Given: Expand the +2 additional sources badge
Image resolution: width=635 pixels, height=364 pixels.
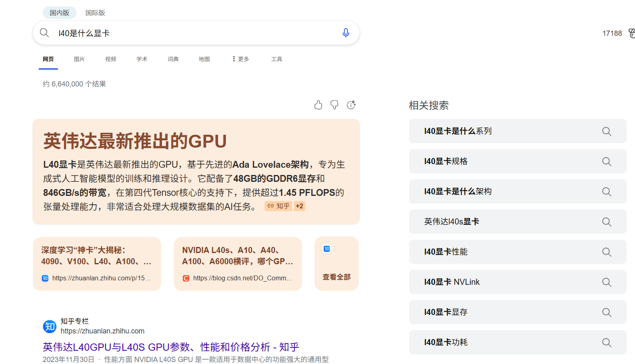Looking at the screenshot, I should [299, 206].
